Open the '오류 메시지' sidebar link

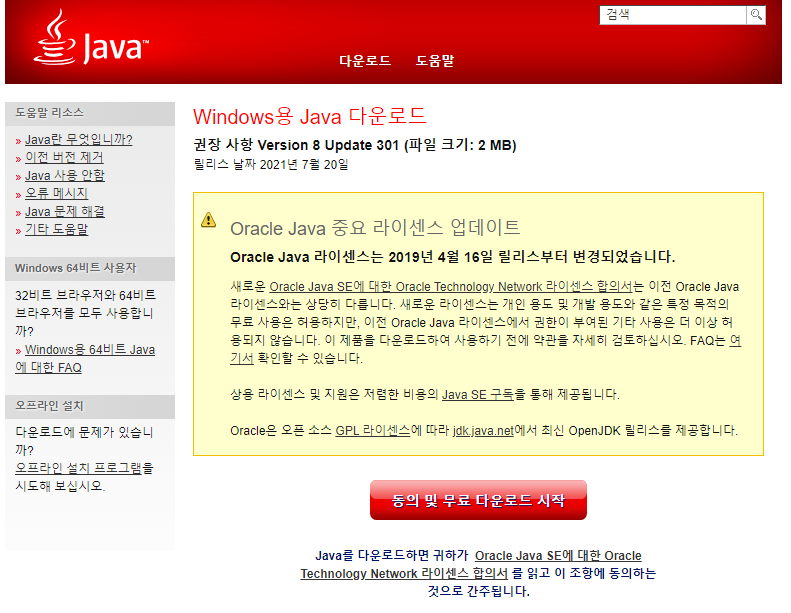pos(56,193)
